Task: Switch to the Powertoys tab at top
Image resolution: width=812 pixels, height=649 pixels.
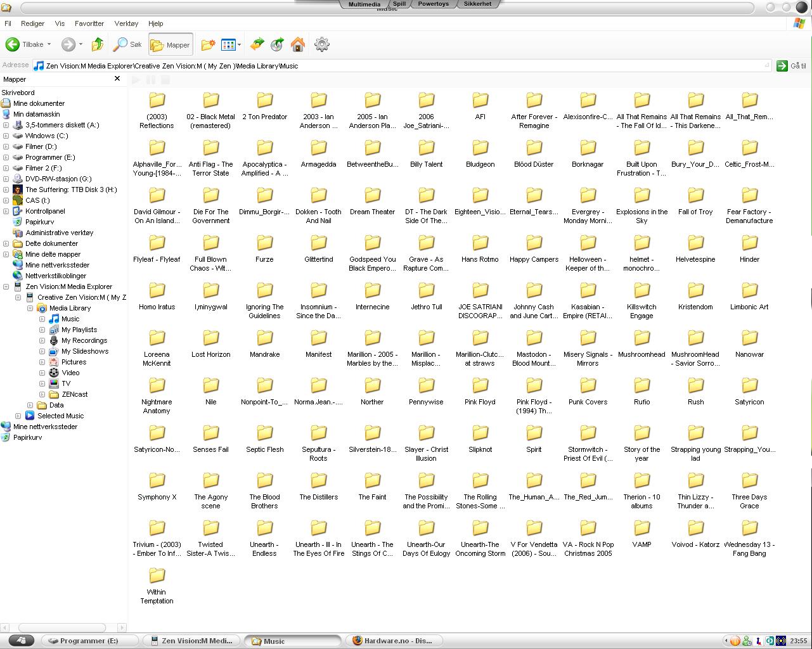Action: [x=433, y=4]
